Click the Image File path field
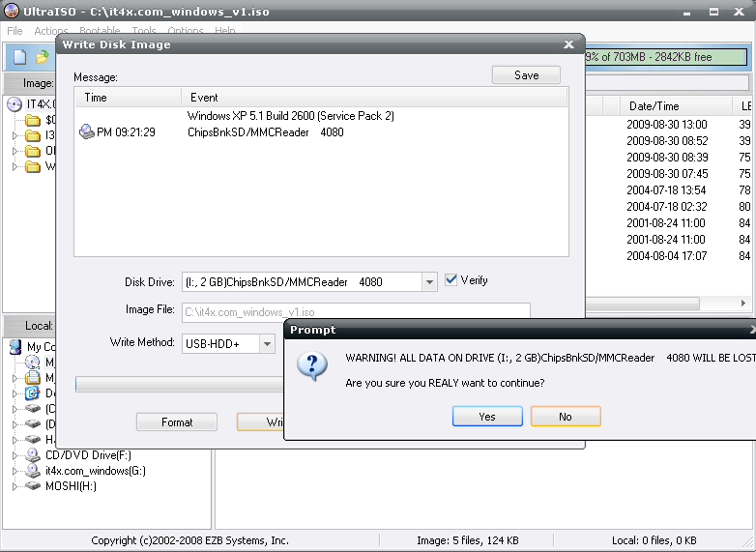 (x=356, y=311)
